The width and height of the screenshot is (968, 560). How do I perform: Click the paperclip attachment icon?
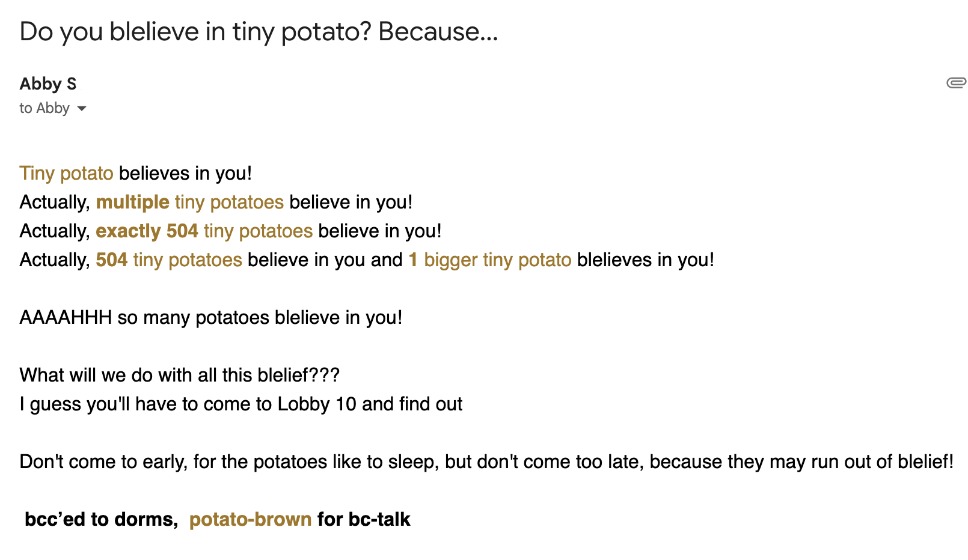(956, 83)
